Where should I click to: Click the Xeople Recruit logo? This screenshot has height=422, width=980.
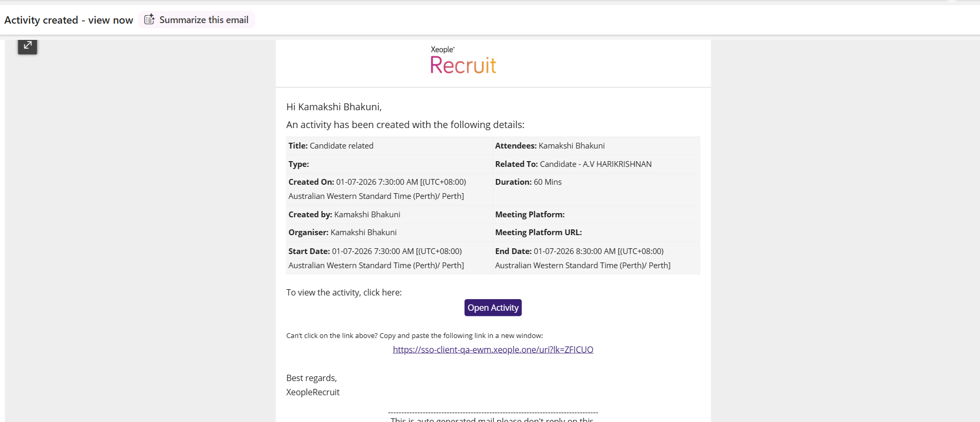(x=463, y=60)
